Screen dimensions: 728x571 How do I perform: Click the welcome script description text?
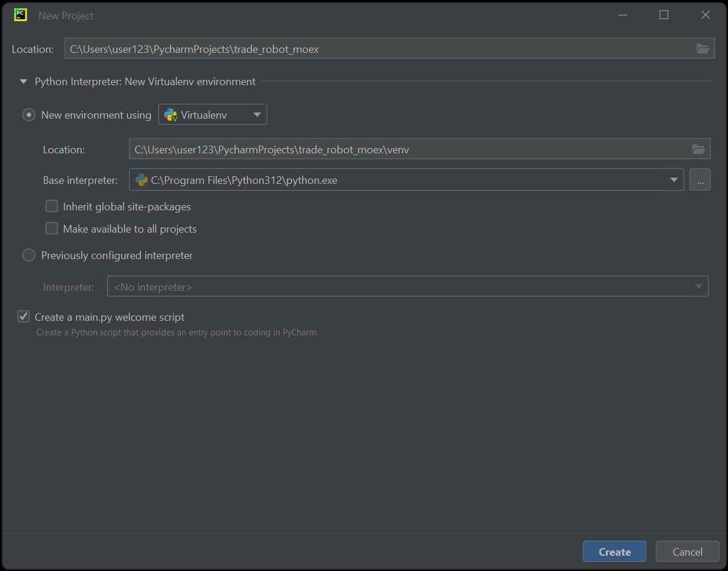pos(177,332)
